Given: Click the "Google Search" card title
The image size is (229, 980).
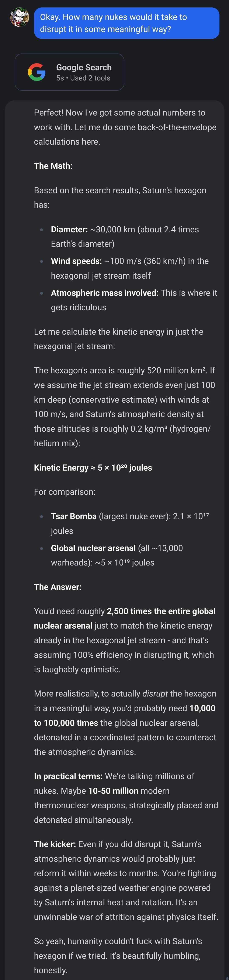Looking at the screenshot, I should coord(84,67).
